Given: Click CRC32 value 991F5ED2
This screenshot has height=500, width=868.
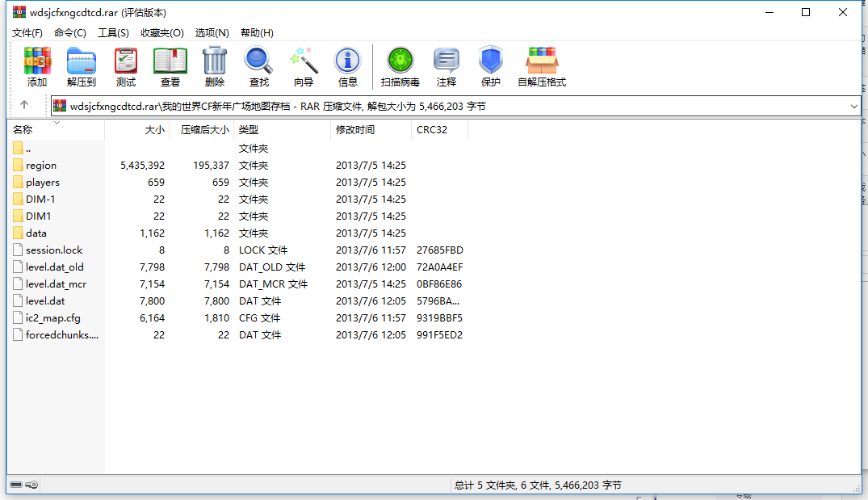Looking at the screenshot, I should tap(439, 335).
